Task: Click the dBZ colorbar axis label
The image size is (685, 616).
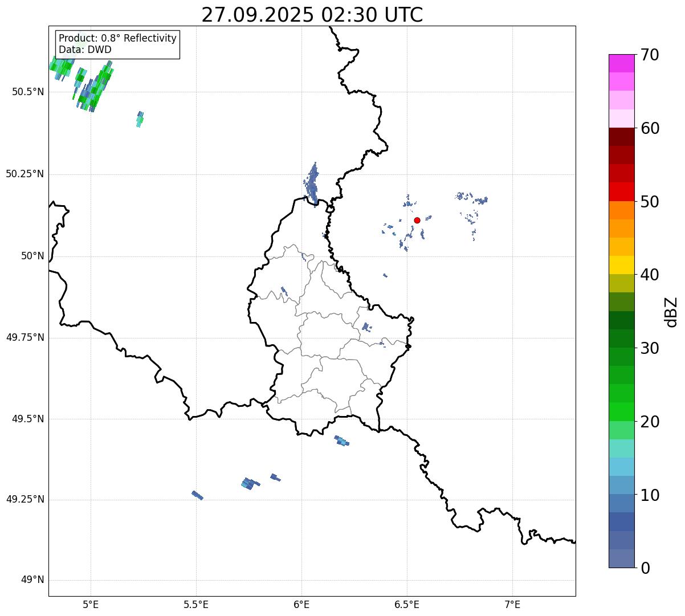Action: (x=671, y=312)
